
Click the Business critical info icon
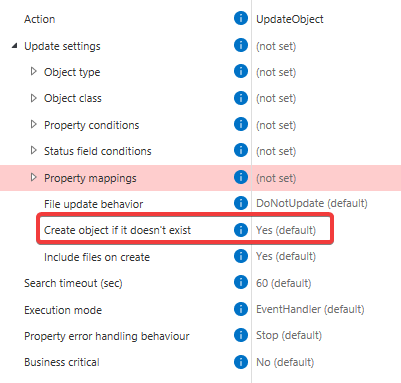click(241, 362)
